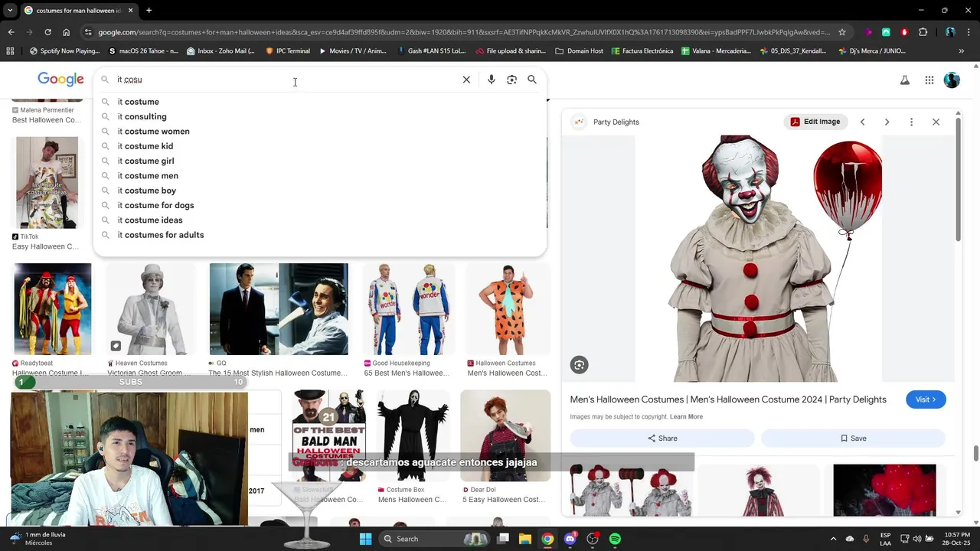Save the previewed image
This screenshot has height=551, width=980.
click(x=853, y=439)
